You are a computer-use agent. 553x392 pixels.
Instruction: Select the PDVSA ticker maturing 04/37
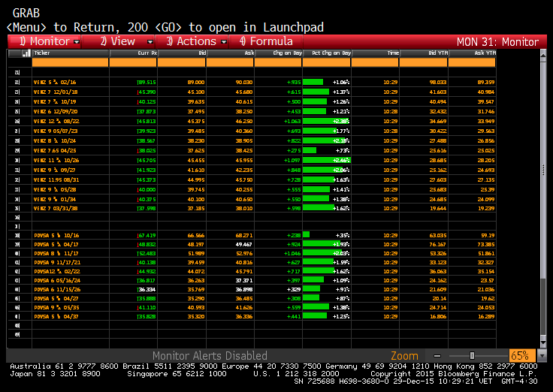click(56, 317)
